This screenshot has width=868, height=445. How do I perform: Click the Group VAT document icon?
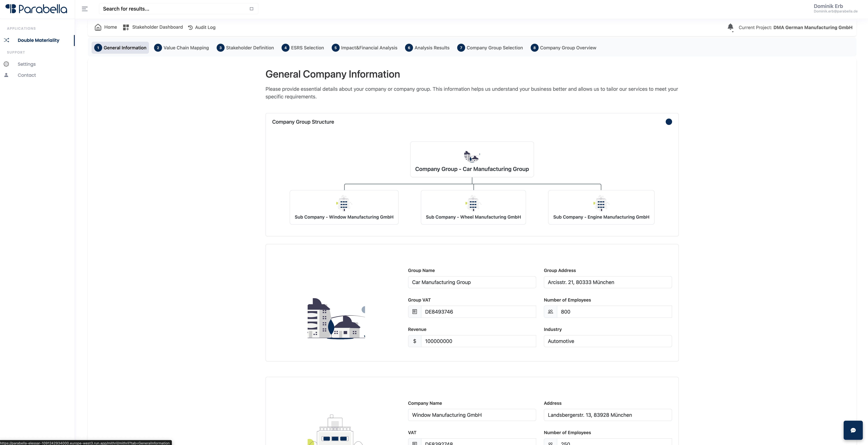point(414,312)
